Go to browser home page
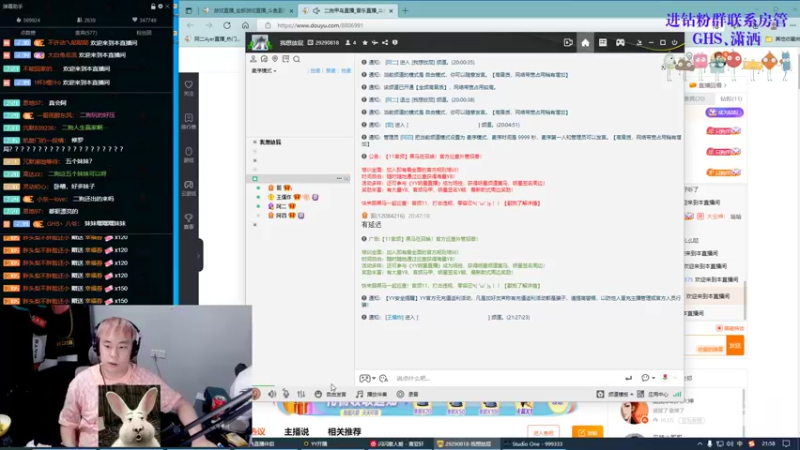Screen dimensions: 800x450 (x=245, y=25)
